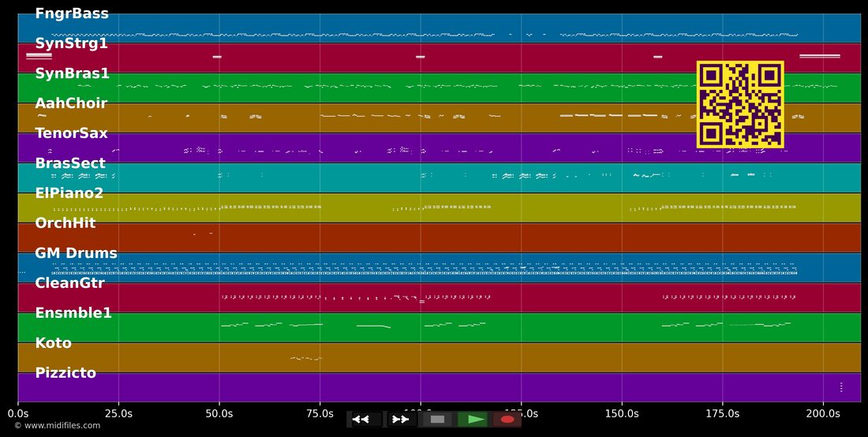This screenshot has height=437, width=868.
Task: Click the grey stop button
Action: pos(437,420)
